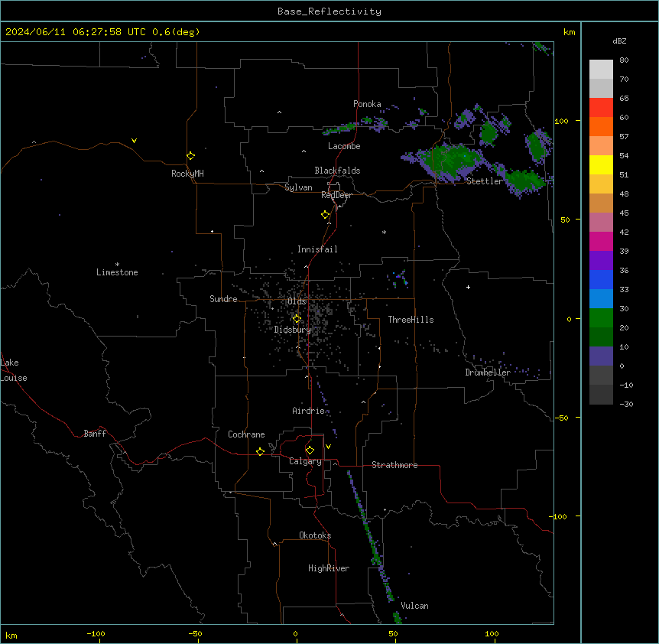
Task: Choose the purple 36–39 dBZ legend swatch
Action: (601, 260)
